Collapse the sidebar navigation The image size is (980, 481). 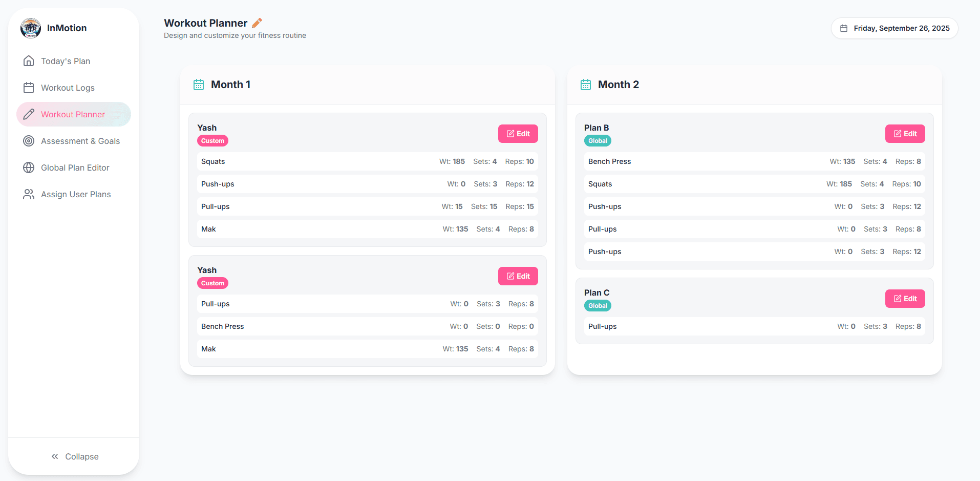[x=74, y=456]
